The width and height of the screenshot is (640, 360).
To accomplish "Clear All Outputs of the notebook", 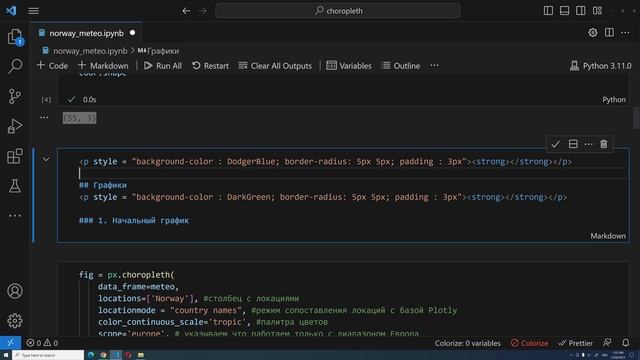I will 275,66.
